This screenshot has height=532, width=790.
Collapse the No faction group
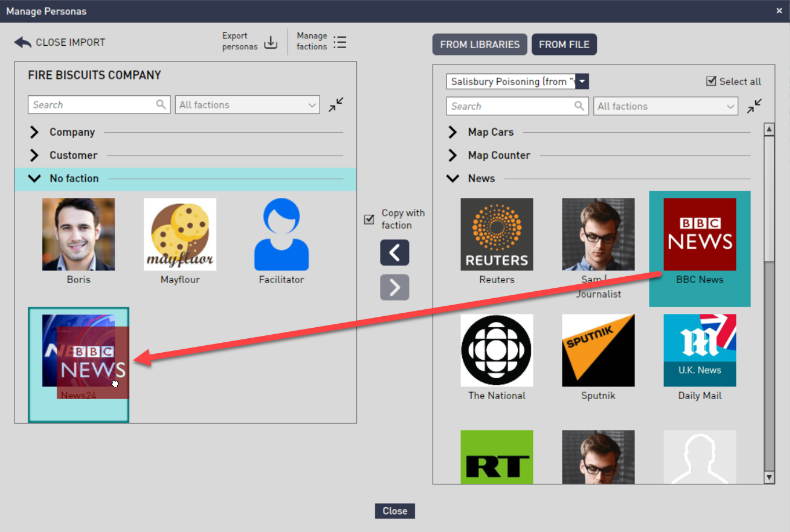coord(34,179)
